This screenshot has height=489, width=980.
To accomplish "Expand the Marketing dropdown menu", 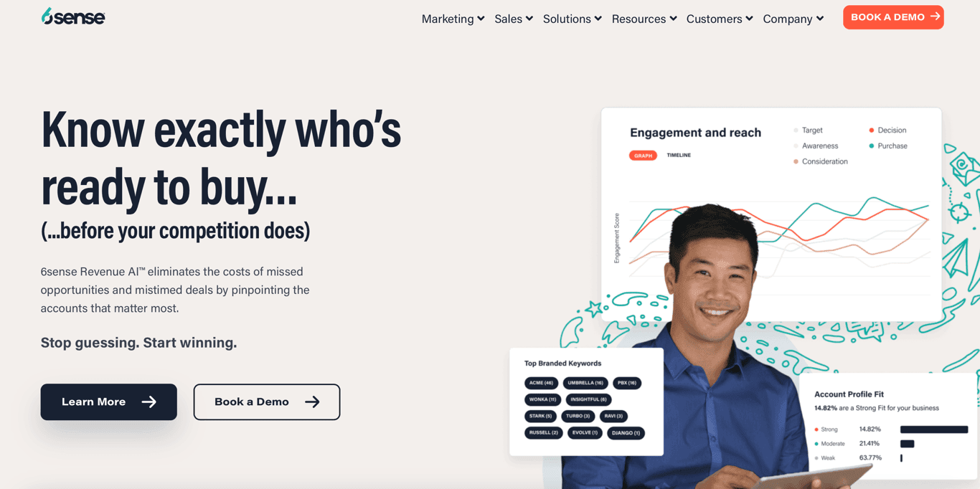I will click(453, 19).
